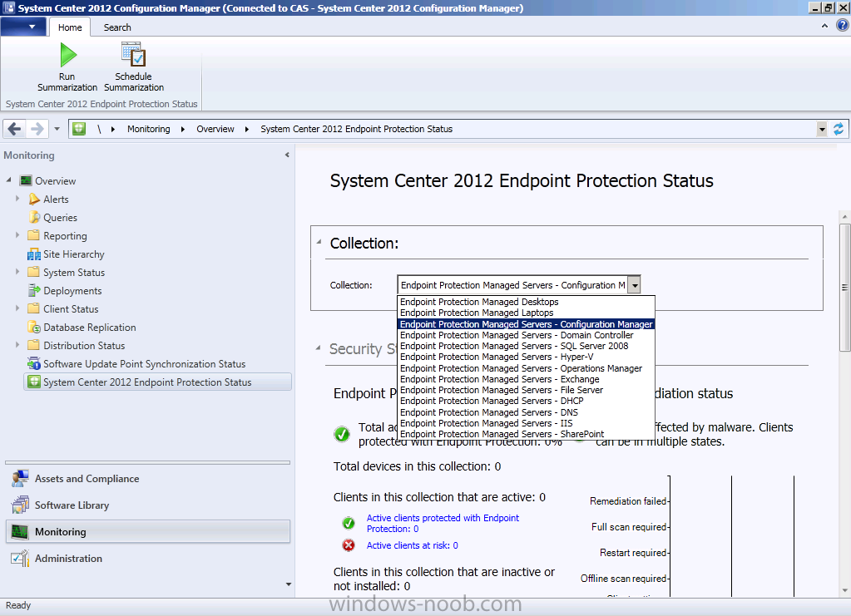
Task: Click the green shield root icon in breadcrumb
Action: 79,129
